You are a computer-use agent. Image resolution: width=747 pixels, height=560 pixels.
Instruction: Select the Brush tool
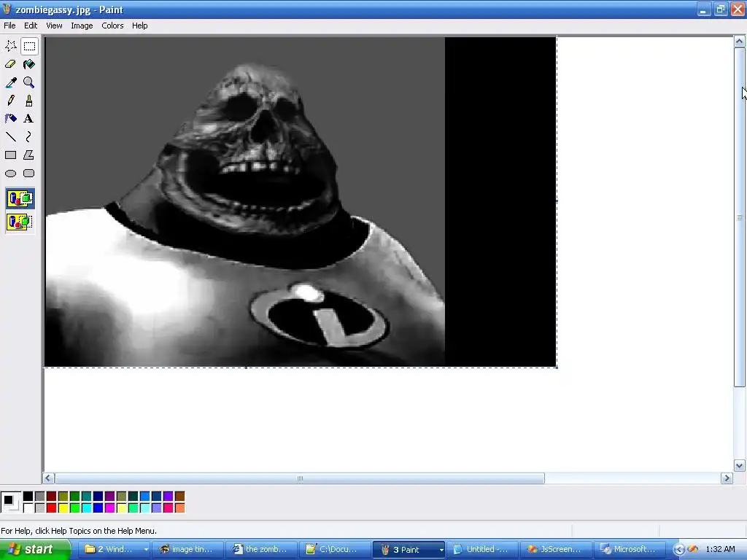point(29,101)
